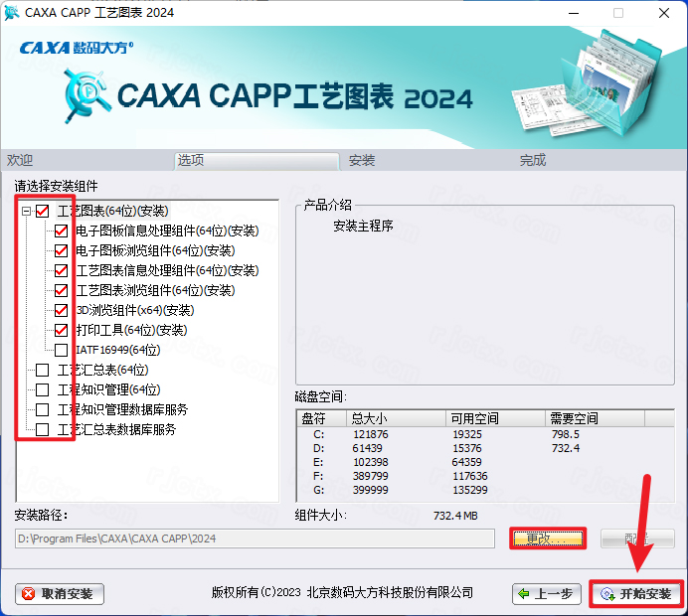Image resolution: width=688 pixels, height=616 pixels.
Task: Click the install path text field
Action: click(x=255, y=539)
